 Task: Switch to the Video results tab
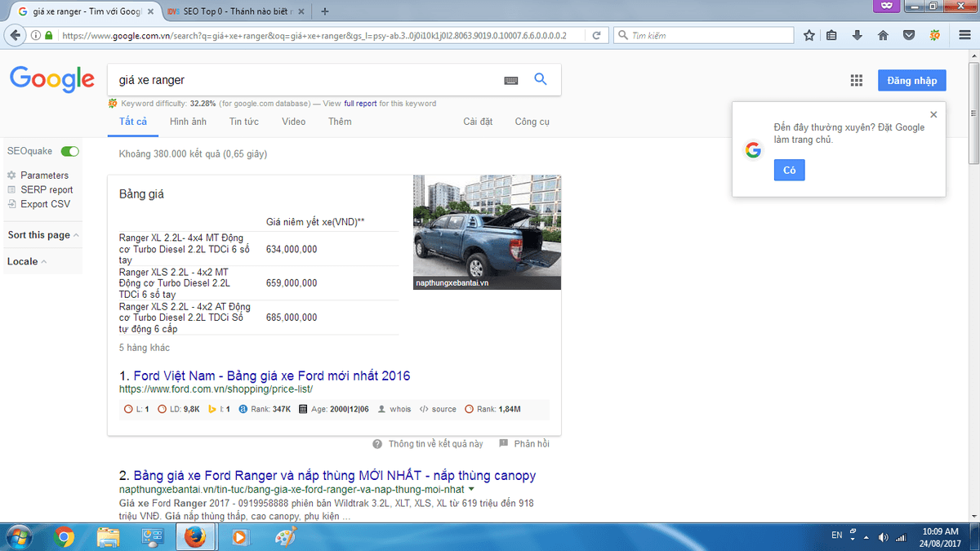click(293, 122)
